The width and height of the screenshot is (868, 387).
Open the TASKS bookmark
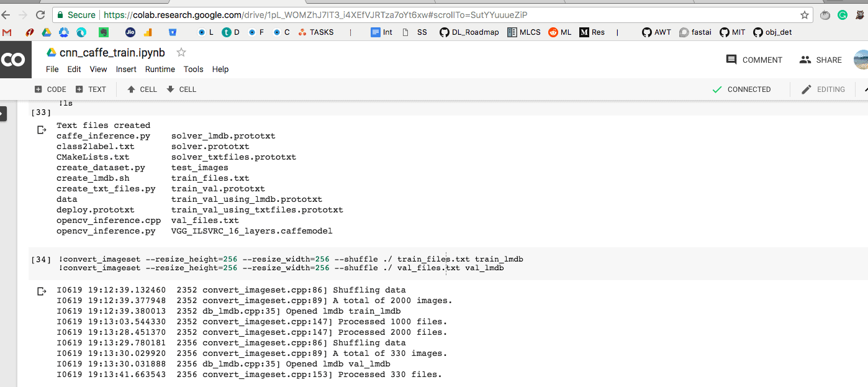point(316,32)
